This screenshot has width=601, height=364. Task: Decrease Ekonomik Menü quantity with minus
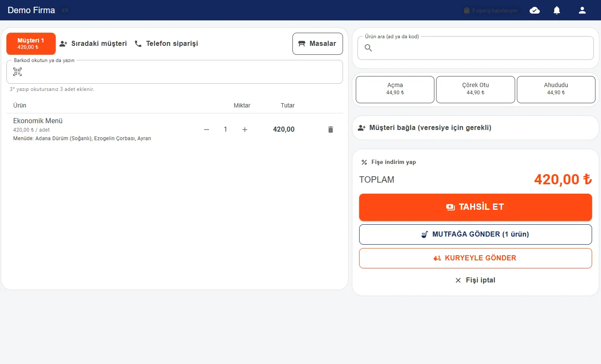[207, 130]
